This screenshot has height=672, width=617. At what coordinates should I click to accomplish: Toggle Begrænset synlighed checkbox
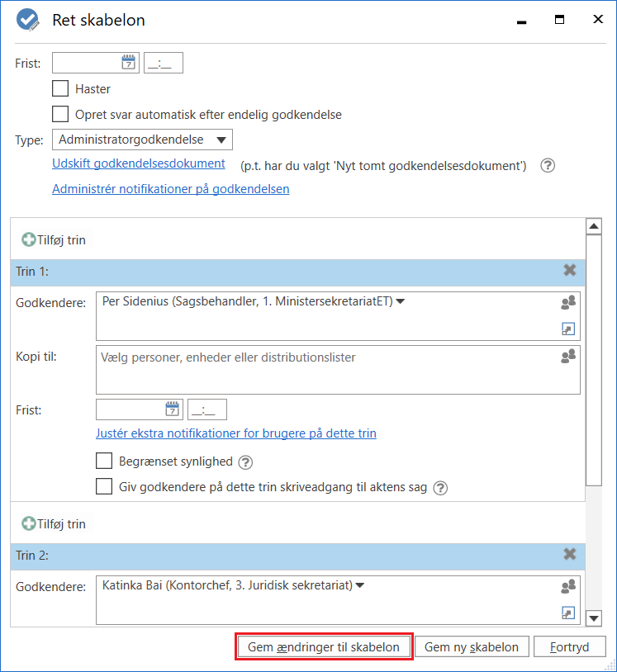[104, 461]
